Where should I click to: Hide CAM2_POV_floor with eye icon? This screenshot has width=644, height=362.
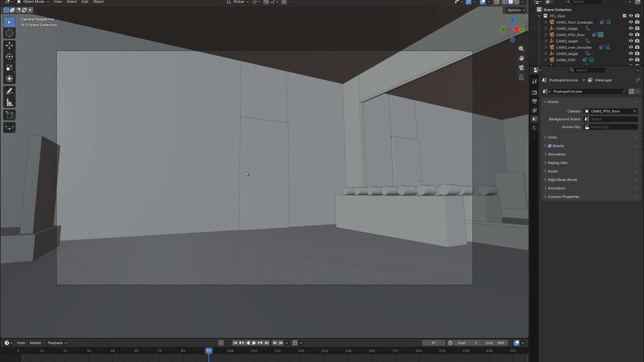631,35
